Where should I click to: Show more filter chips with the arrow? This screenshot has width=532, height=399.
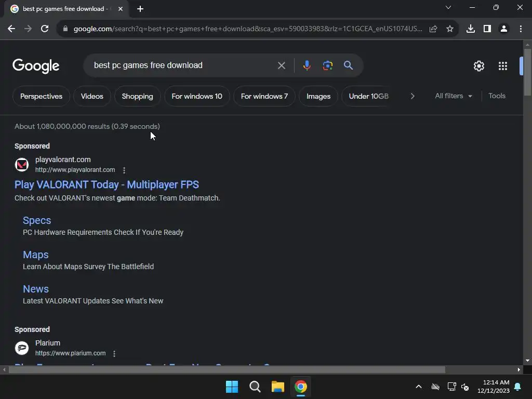point(412,96)
